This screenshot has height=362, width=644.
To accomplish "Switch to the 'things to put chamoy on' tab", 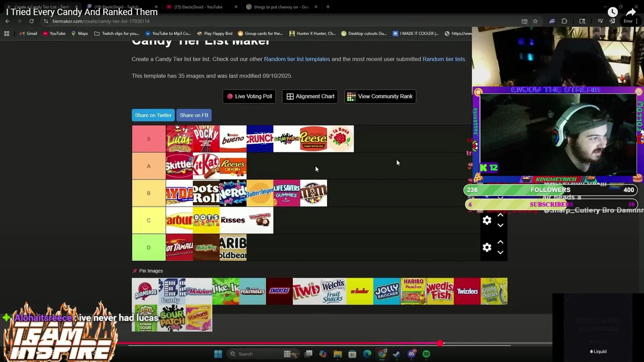I will 281,7.
